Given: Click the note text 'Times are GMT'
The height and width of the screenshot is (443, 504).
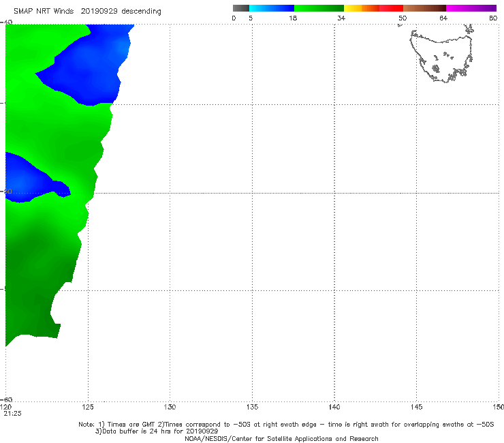Looking at the screenshot, I should (x=131, y=425).
